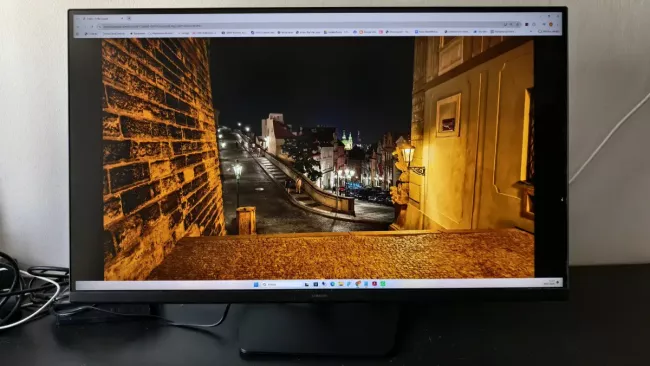650x366 pixels.
Task: Open the green app icon on the taskbar
Action: point(383,284)
